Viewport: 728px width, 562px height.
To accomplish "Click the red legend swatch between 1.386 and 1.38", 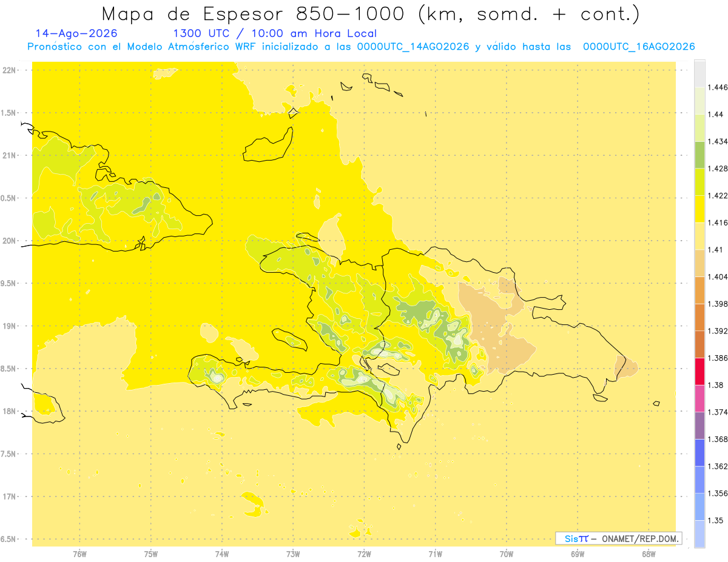I will (699, 371).
